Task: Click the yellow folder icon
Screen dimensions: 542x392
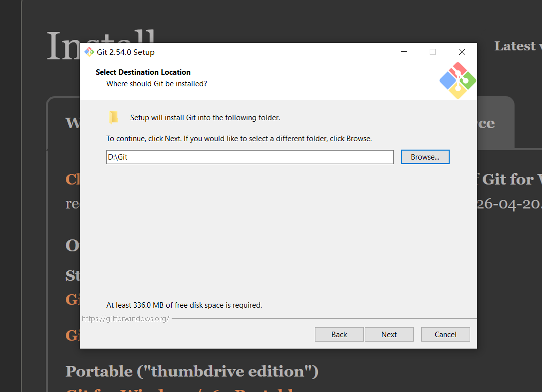Action: (113, 117)
